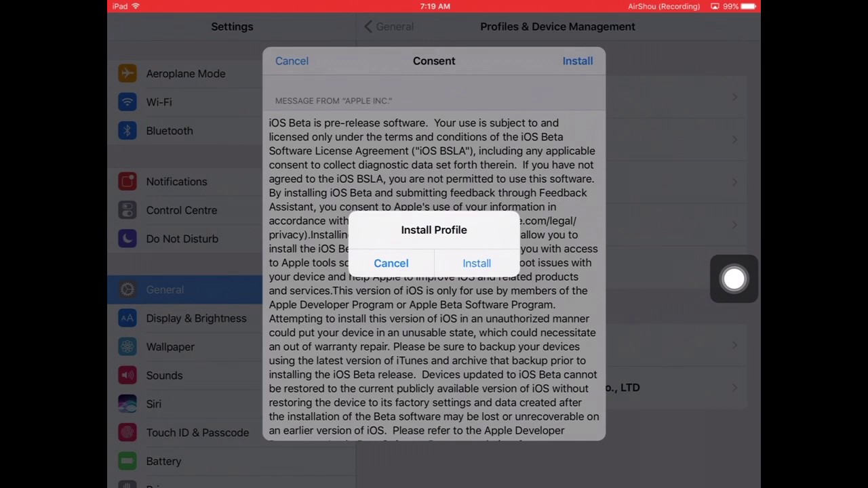Tap the Consent sheet title
Viewport: 868px width, 488px height.
coord(434,61)
